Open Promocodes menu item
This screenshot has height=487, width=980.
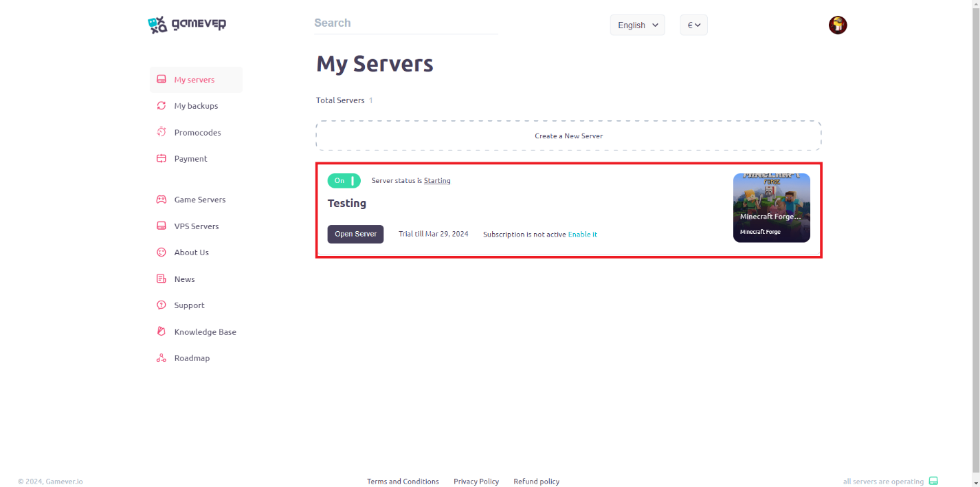coord(196,132)
